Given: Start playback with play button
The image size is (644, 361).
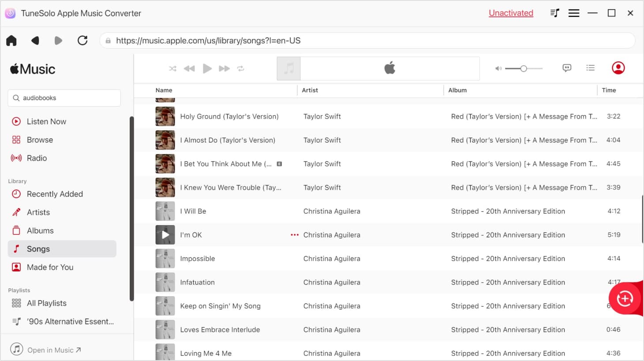Looking at the screenshot, I should coord(207,68).
